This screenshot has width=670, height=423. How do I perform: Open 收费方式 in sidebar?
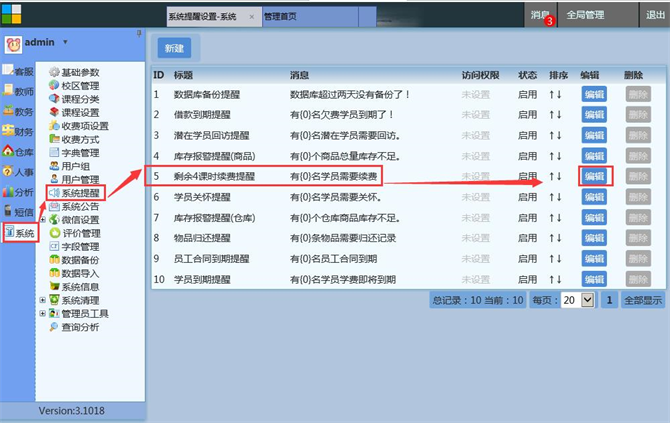74,139
